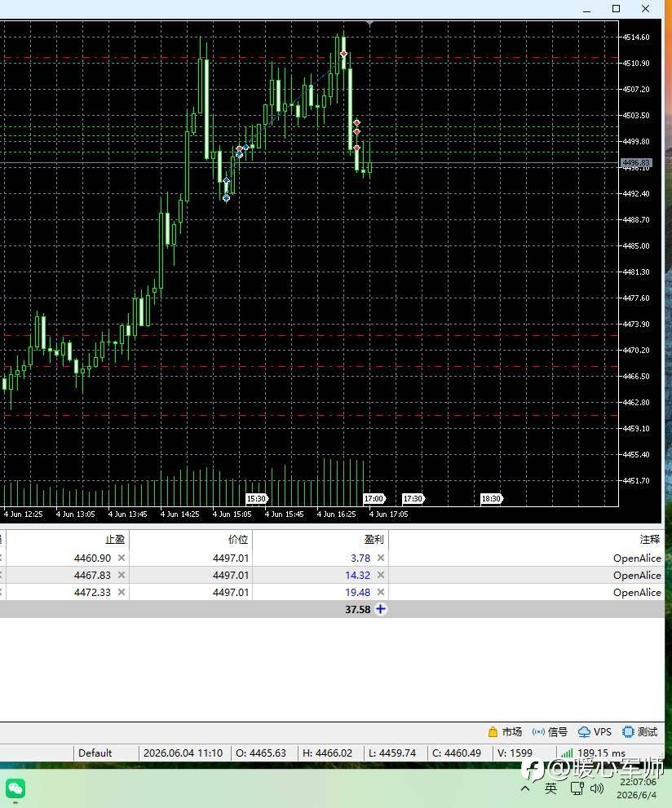Viewport: 672px width, 808px height.
Task: Select the take profit value 4460.90
Action: pyautogui.click(x=92, y=558)
